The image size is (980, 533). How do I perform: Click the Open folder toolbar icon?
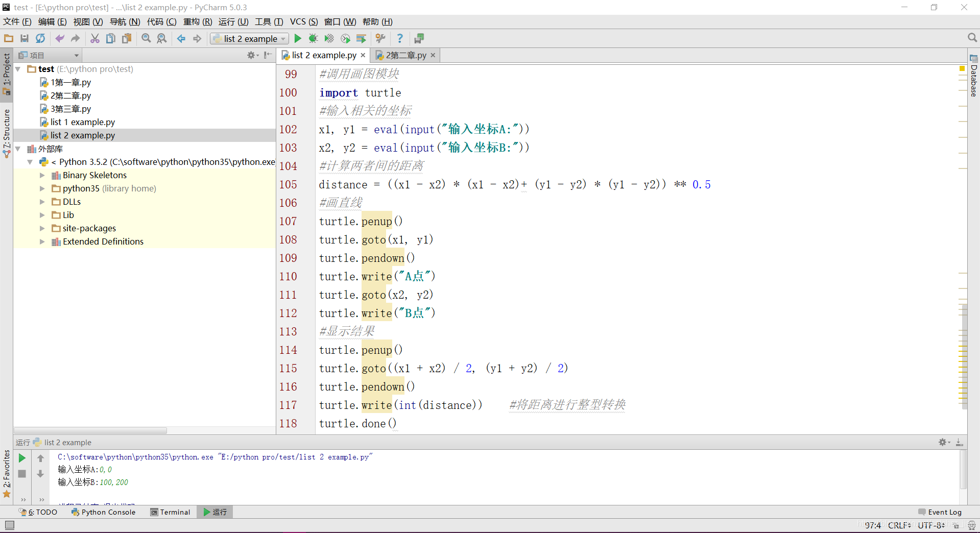coord(9,38)
